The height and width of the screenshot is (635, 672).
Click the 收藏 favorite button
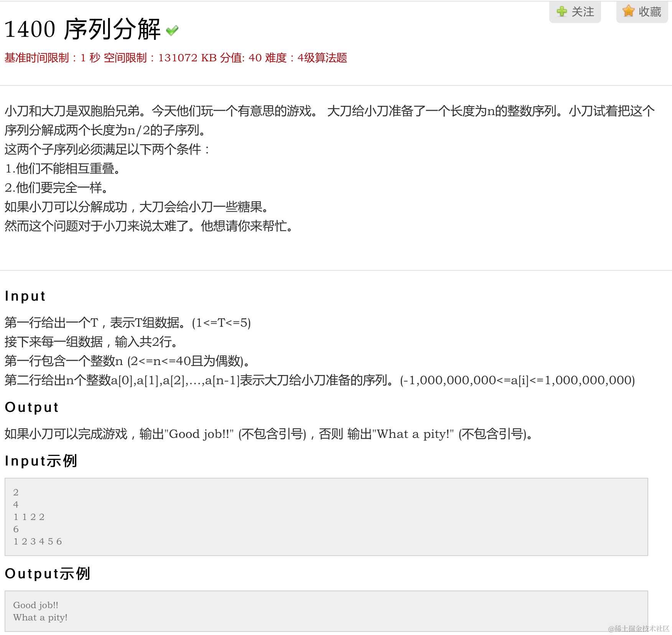[642, 12]
